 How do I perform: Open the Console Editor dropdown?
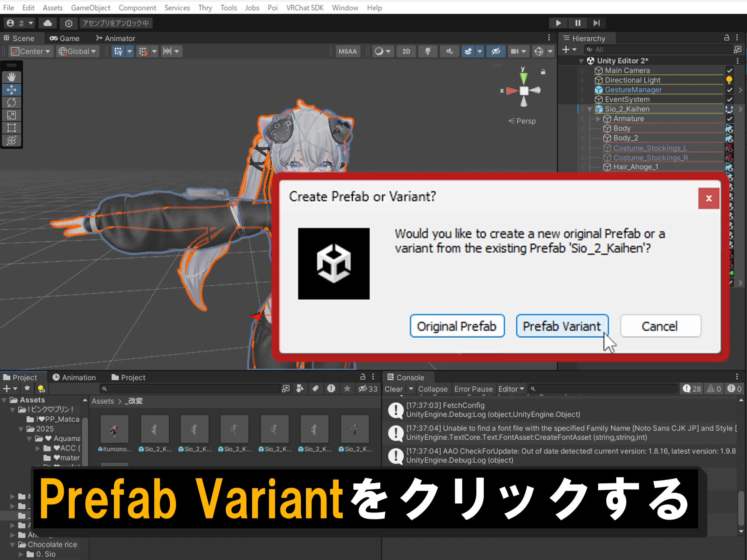[x=511, y=389]
